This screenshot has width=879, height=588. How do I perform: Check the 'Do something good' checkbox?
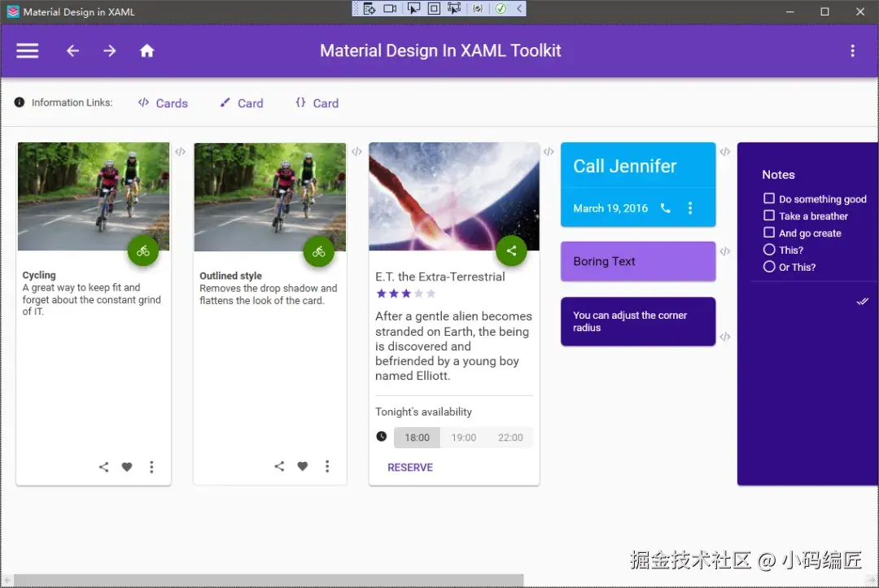[769, 198]
